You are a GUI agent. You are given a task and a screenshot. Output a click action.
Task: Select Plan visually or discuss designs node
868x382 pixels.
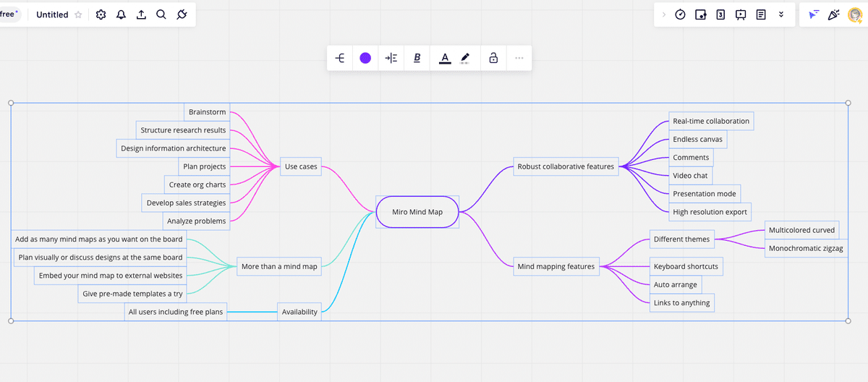(101, 257)
